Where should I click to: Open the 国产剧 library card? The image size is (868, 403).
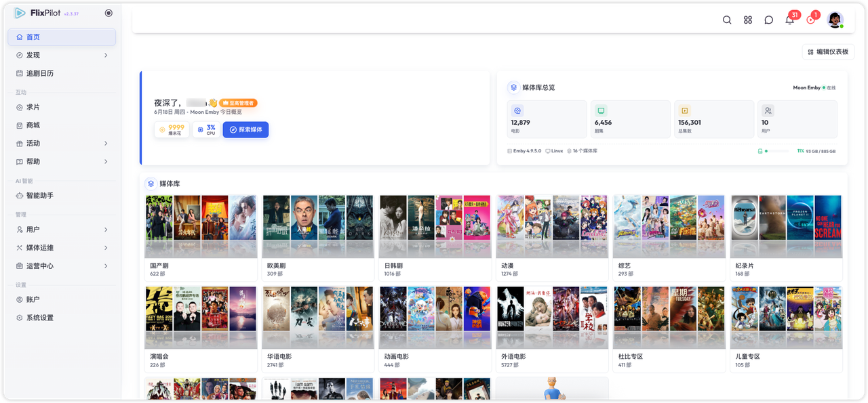click(x=201, y=238)
